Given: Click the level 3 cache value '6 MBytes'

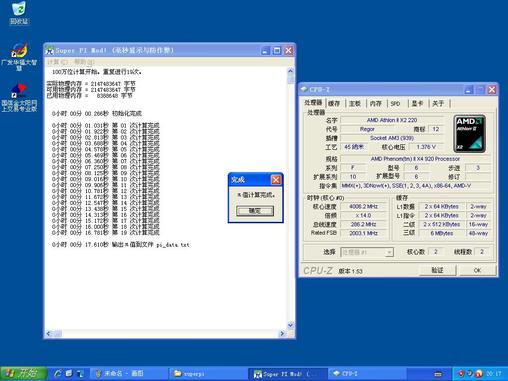Looking at the screenshot, I should (x=442, y=233).
